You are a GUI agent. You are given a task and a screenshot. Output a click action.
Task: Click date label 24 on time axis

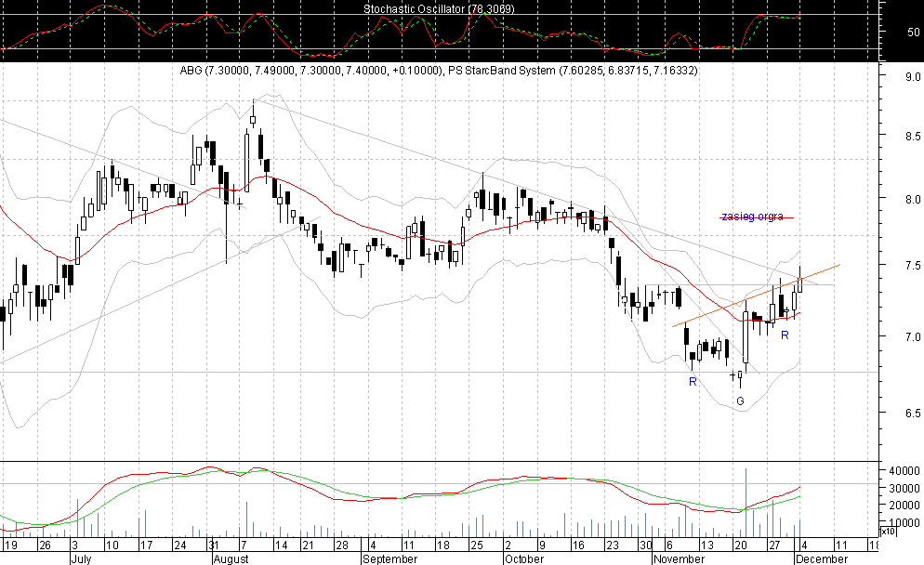179,545
